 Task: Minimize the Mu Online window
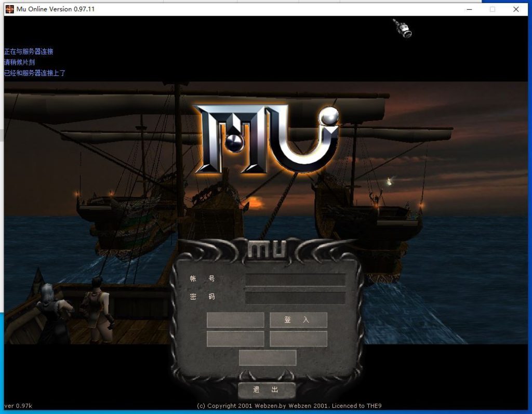coord(469,9)
